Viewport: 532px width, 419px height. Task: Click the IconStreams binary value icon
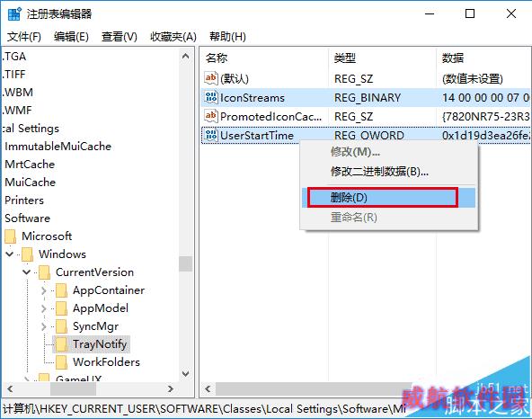[x=210, y=98]
